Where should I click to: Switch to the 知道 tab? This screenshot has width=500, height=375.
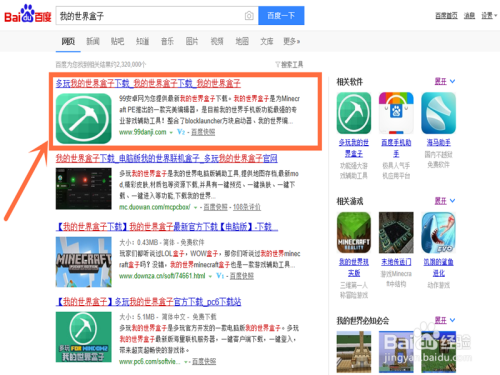pyautogui.click(x=143, y=41)
